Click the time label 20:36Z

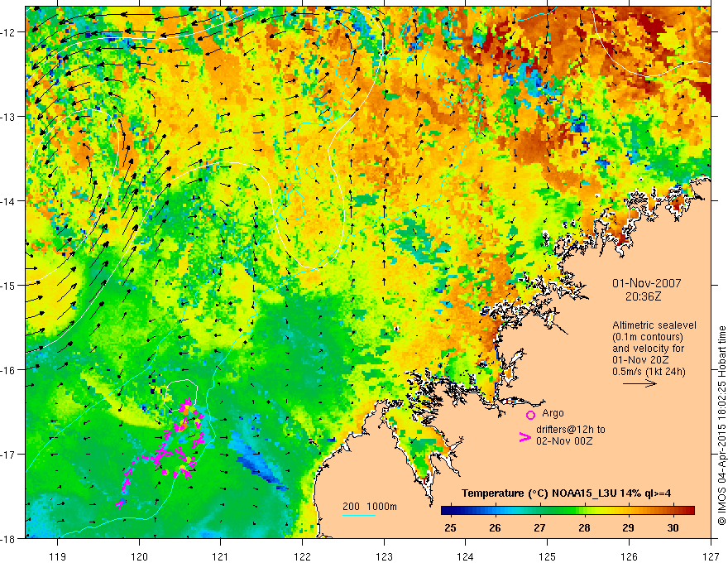click(643, 296)
